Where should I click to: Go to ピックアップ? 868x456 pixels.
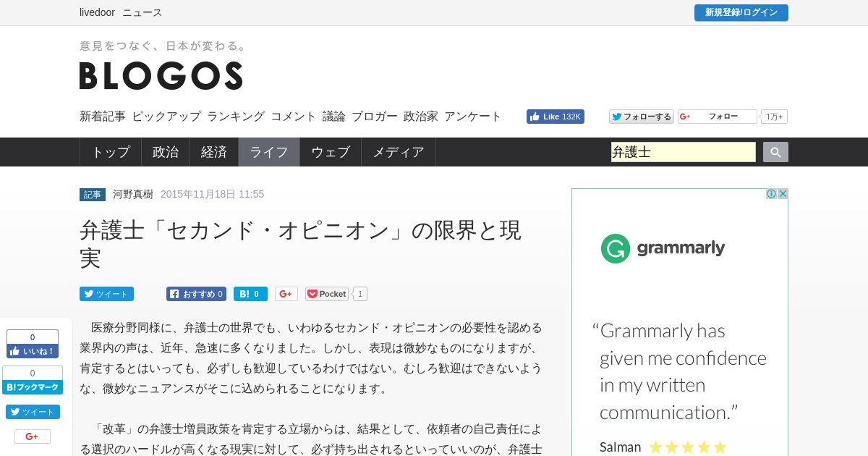coord(166,116)
